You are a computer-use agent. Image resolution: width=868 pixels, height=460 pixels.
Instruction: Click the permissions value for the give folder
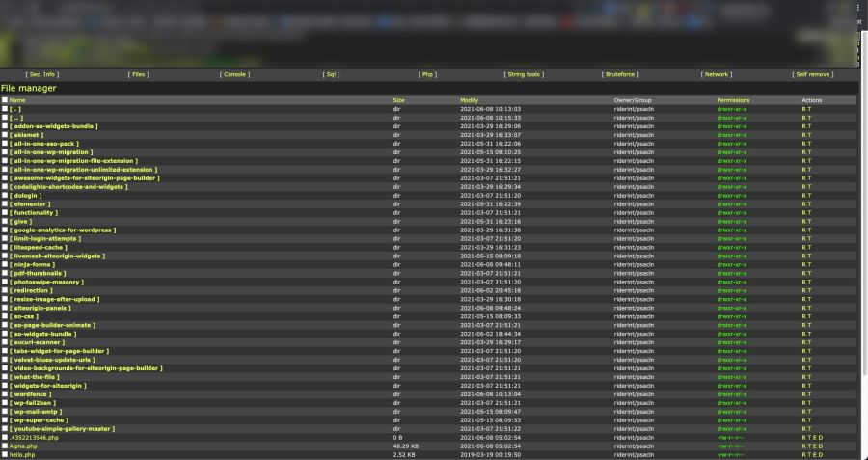pos(731,222)
